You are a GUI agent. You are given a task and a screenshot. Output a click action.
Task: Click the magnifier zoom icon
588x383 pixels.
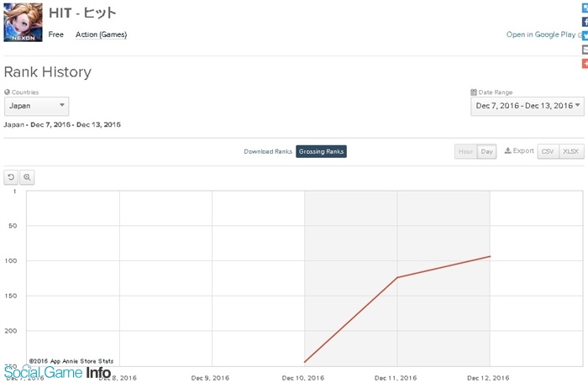point(27,177)
